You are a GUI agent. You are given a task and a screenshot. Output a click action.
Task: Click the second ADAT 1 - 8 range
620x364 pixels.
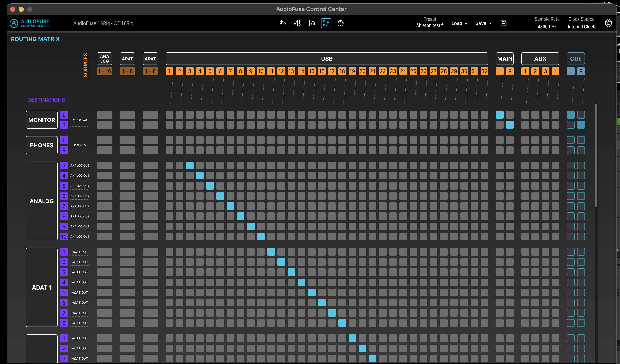pos(150,71)
